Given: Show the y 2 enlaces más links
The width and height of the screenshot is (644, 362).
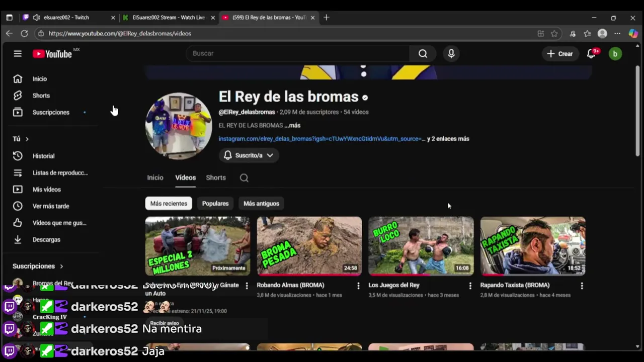Looking at the screenshot, I should click(448, 139).
